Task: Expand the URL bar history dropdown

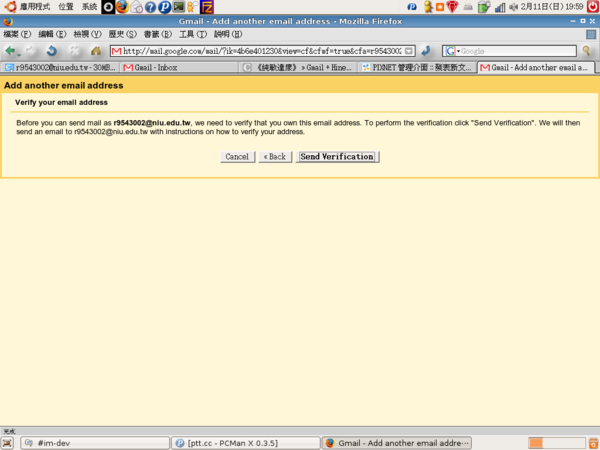Action: [409, 51]
